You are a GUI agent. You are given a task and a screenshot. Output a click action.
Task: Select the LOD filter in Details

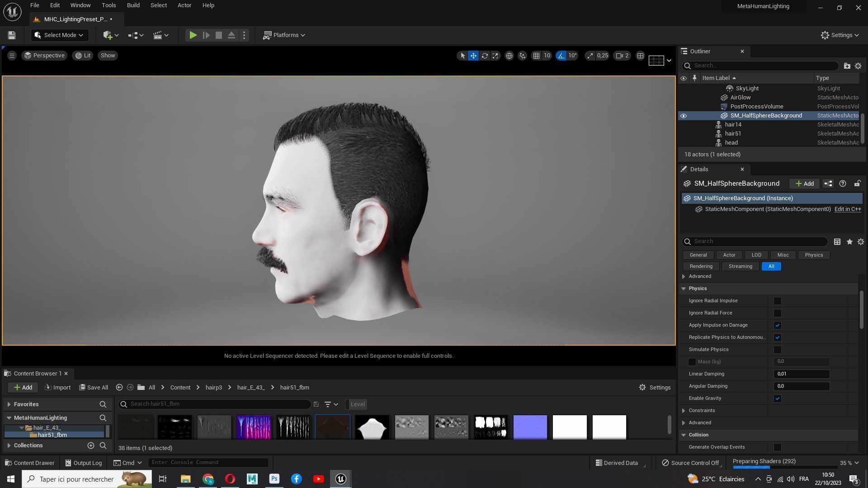coord(756,255)
